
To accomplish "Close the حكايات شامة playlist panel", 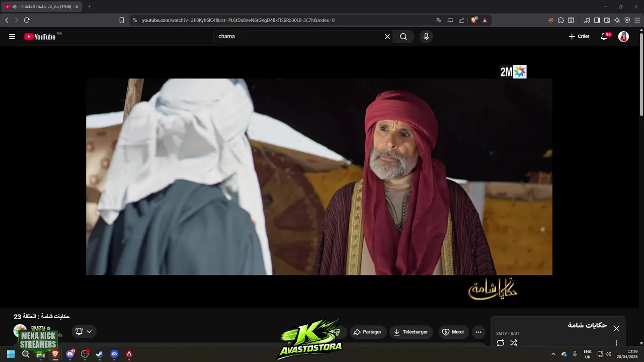I will pyautogui.click(x=616, y=328).
